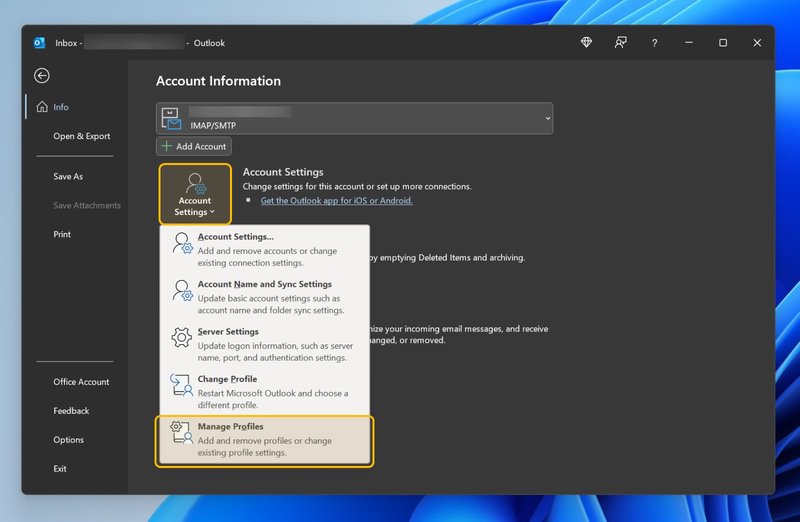Open Office Account page
Viewport: 800px width, 522px height.
pos(81,382)
